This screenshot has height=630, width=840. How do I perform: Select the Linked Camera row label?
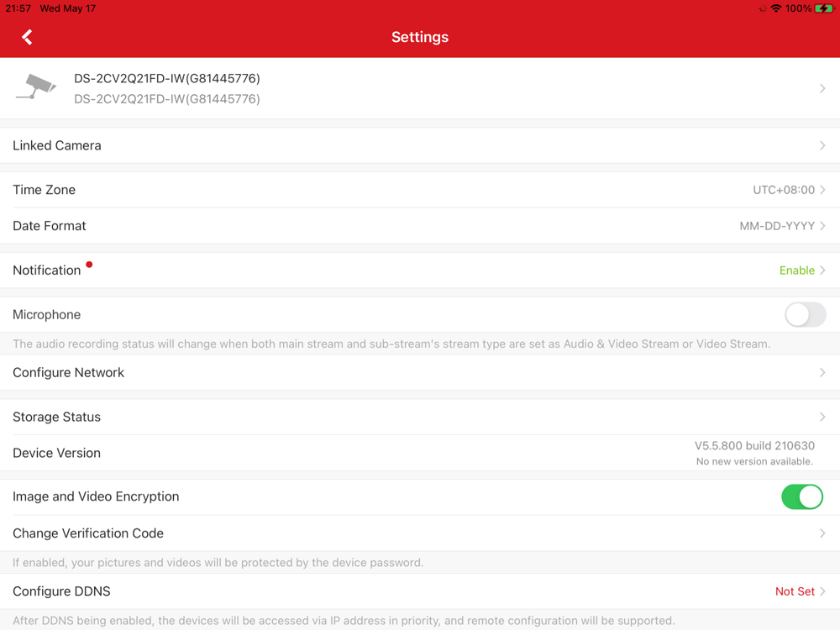(57, 145)
